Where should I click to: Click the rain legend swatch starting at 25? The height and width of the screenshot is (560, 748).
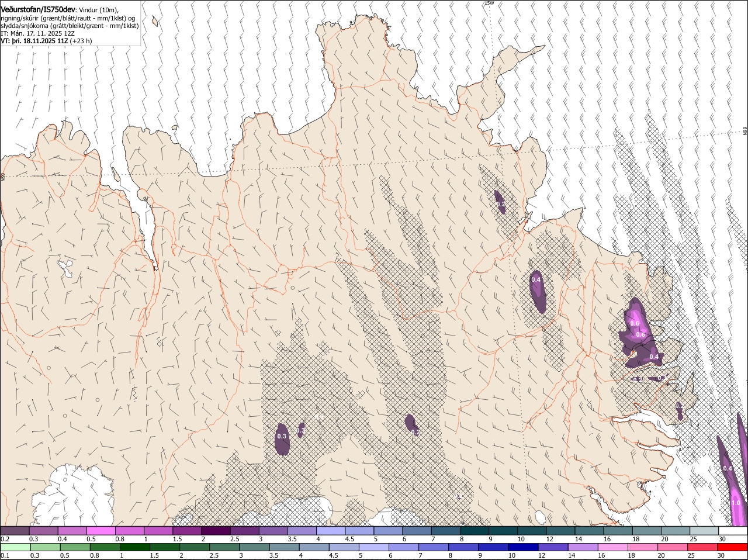[x=701, y=547]
